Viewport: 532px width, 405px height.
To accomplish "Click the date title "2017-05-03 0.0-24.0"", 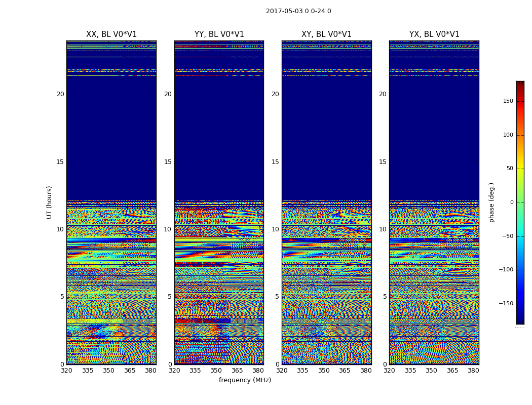I will tap(298, 11).
